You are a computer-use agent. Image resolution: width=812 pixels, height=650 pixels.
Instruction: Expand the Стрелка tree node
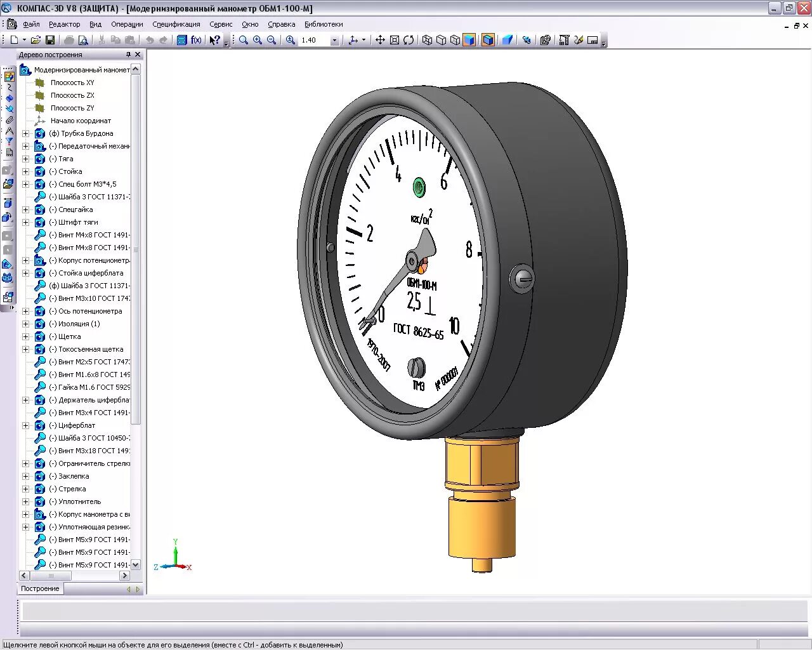tap(25, 489)
